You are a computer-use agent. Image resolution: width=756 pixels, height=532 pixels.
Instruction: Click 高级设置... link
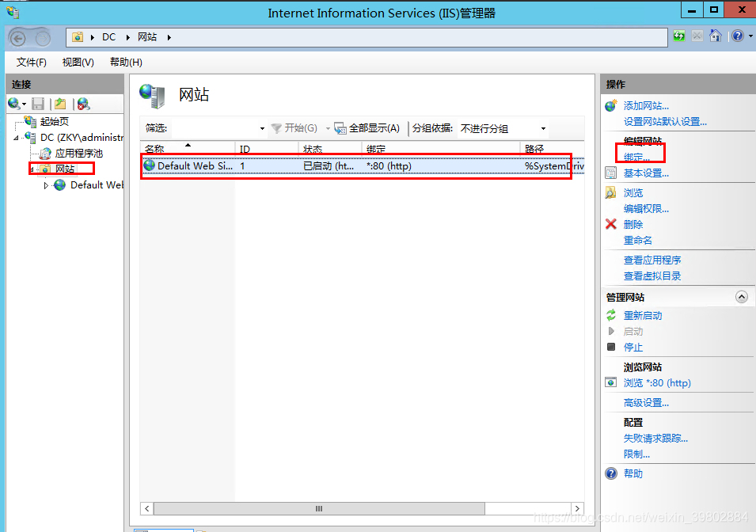646,403
